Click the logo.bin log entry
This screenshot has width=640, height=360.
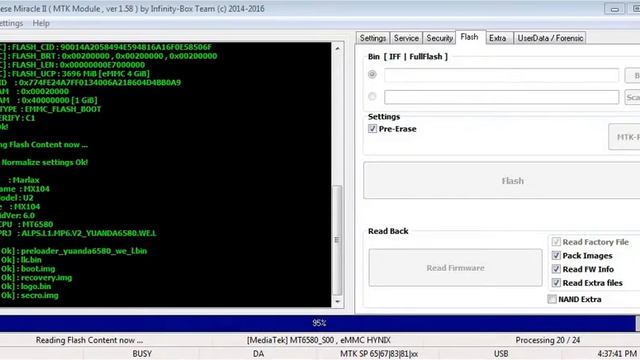click(x=26, y=287)
